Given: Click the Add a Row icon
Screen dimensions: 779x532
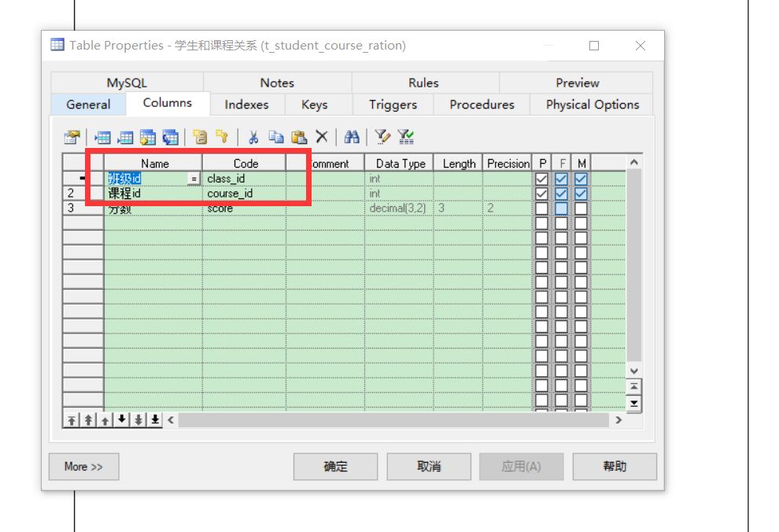Looking at the screenshot, I should [124, 137].
